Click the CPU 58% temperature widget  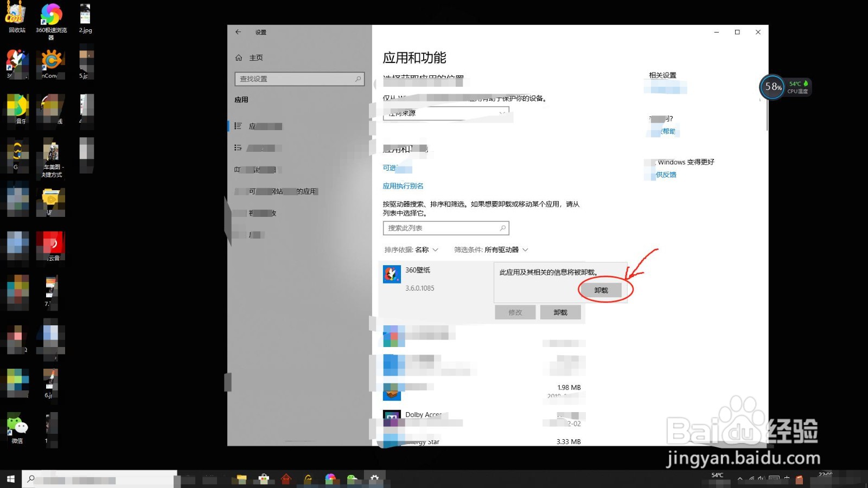coord(785,87)
